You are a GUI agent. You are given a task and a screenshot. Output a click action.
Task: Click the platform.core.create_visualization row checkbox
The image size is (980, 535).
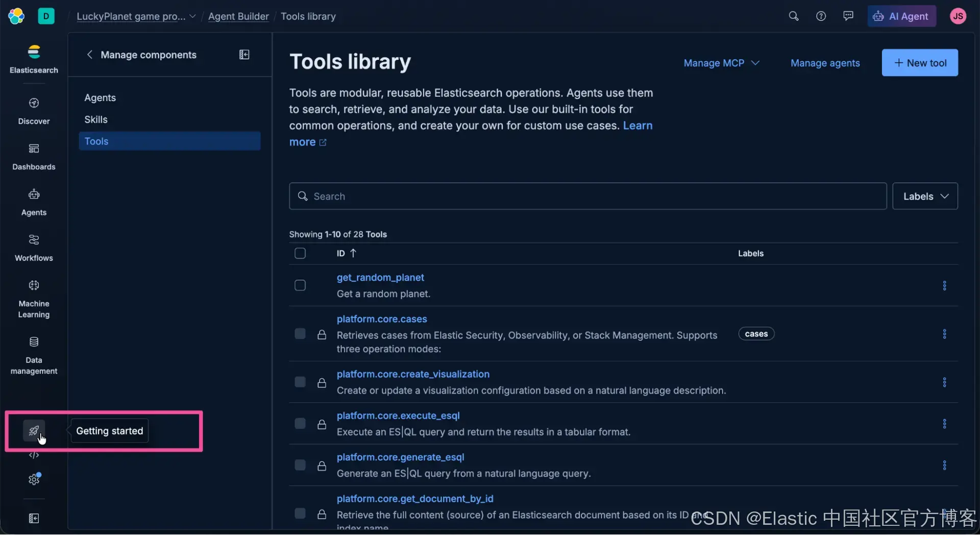point(300,382)
